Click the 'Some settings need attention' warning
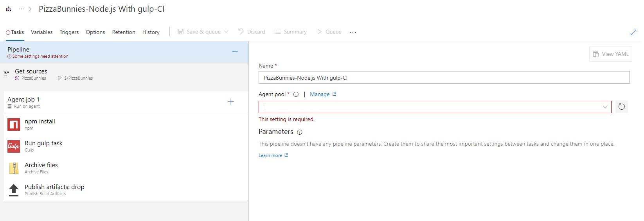This screenshot has width=644, height=221. pos(40,56)
